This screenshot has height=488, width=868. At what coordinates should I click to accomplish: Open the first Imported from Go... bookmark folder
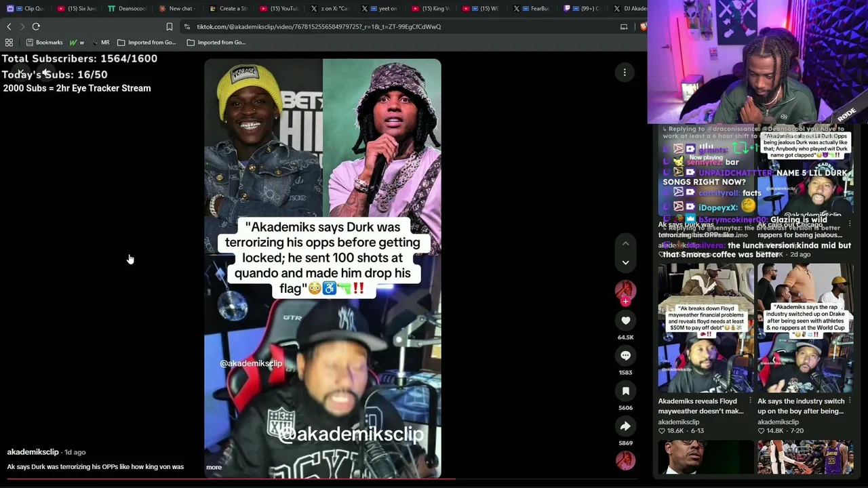(x=146, y=43)
